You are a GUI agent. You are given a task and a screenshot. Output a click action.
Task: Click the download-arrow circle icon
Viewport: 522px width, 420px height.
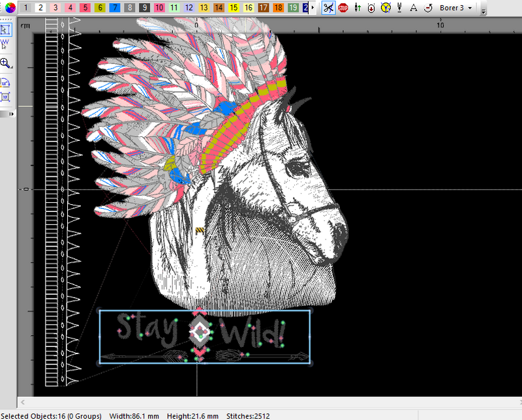[372, 8]
